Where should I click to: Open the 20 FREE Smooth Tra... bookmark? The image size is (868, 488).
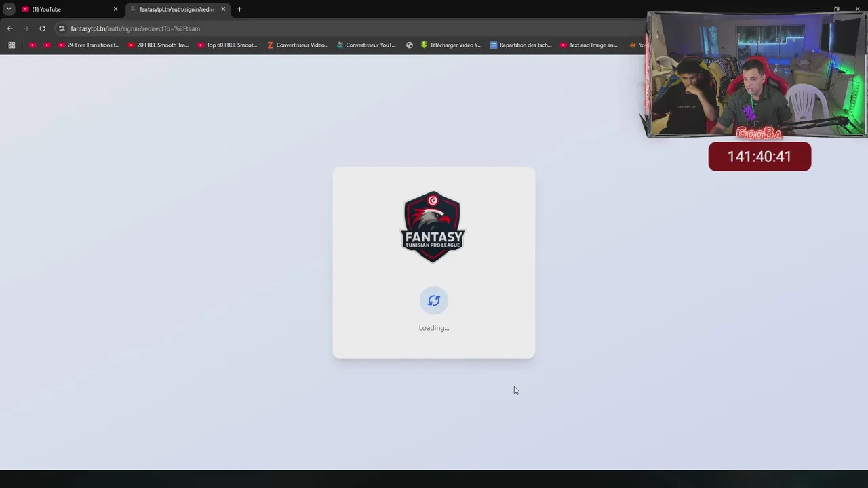tap(159, 45)
